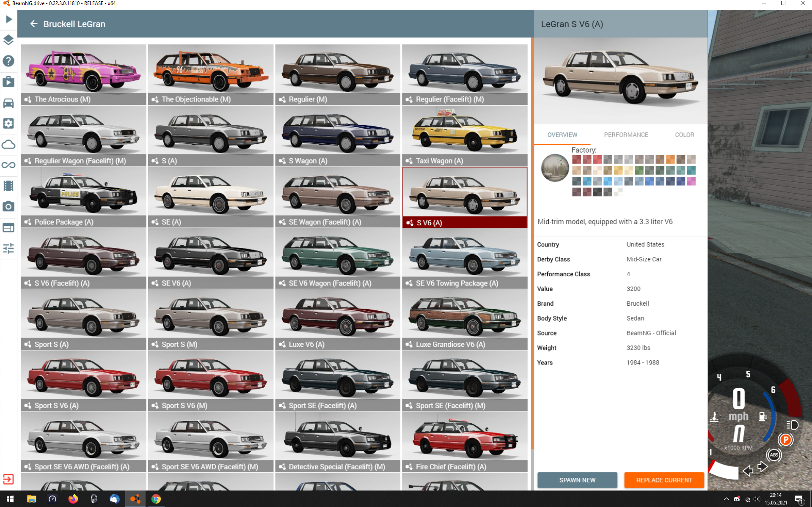This screenshot has width=812, height=507.
Task: Click the Exit icon at sidebar bottom
Action: (x=8, y=479)
